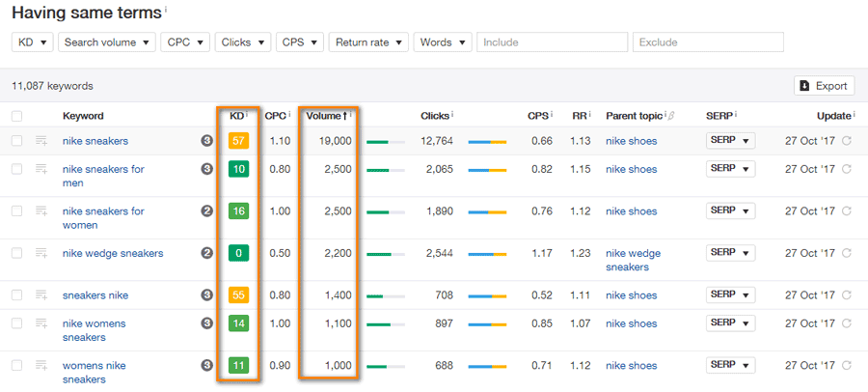Click volume trend bar for nike sneakers row
This screenshot has width=868, height=392.
coord(386,141)
